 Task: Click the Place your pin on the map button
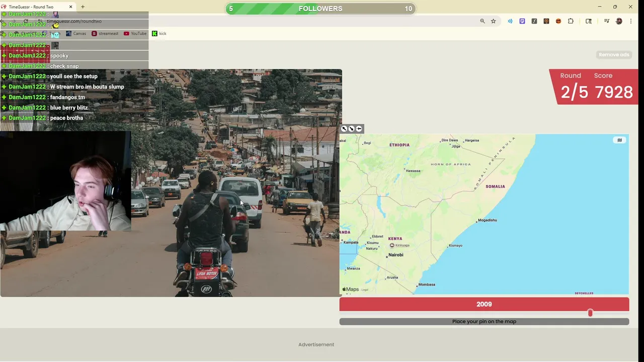[x=484, y=321]
